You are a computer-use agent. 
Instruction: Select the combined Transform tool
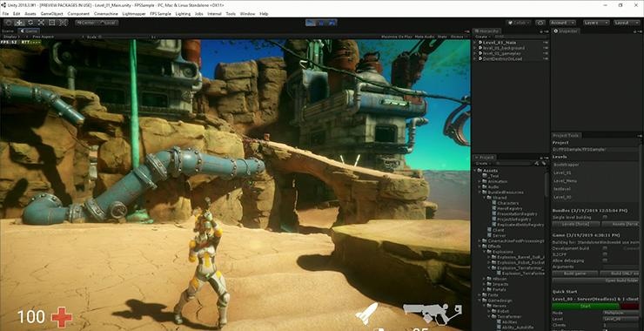click(x=64, y=23)
